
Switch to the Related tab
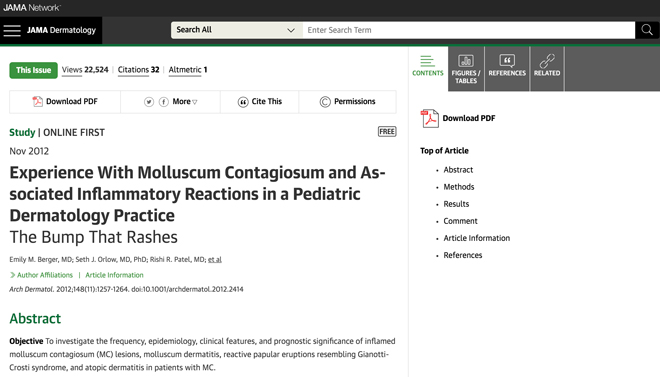pos(547,69)
